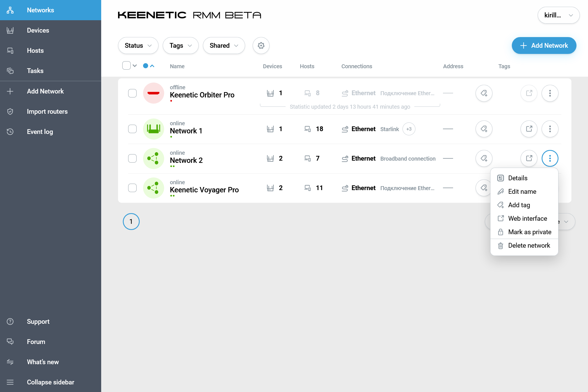This screenshot has width=588, height=392.
Task: Open the Tags filter dropdown
Action: pyautogui.click(x=180, y=45)
